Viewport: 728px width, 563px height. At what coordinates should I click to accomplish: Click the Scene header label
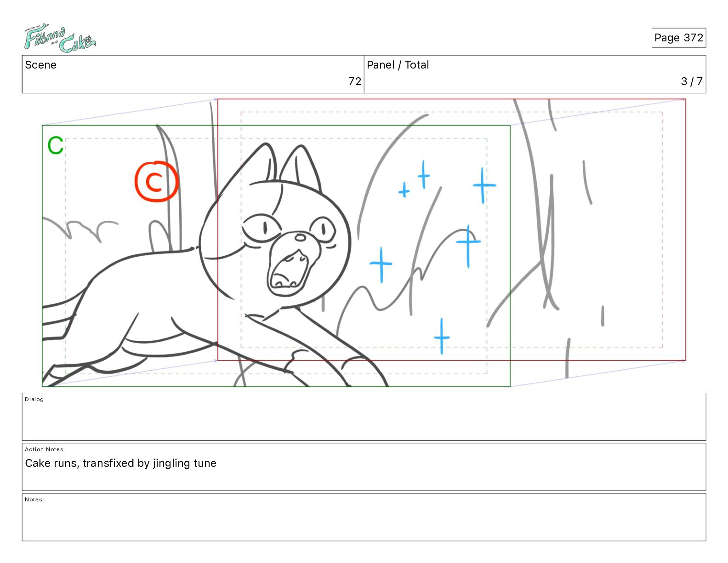[x=40, y=65]
